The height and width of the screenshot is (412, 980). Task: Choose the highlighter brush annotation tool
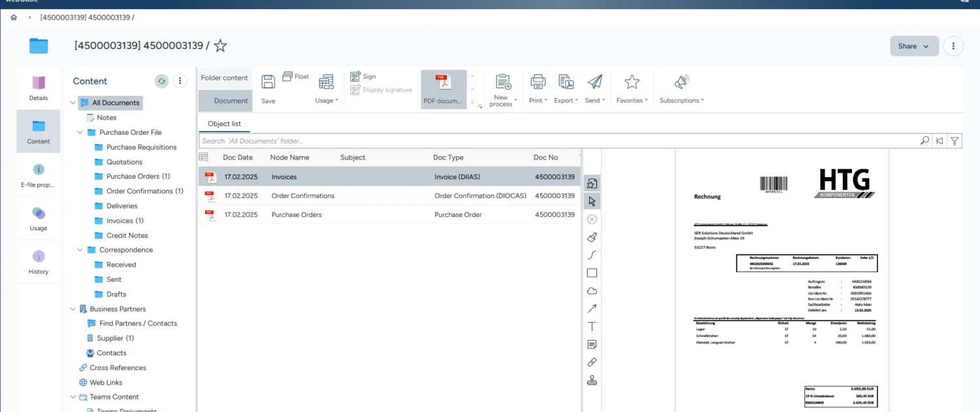(x=592, y=237)
